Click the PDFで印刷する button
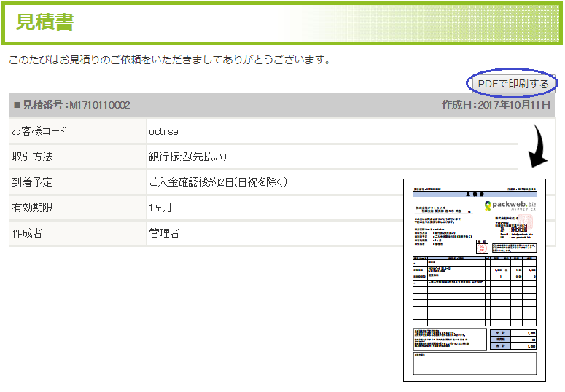 pos(513,84)
